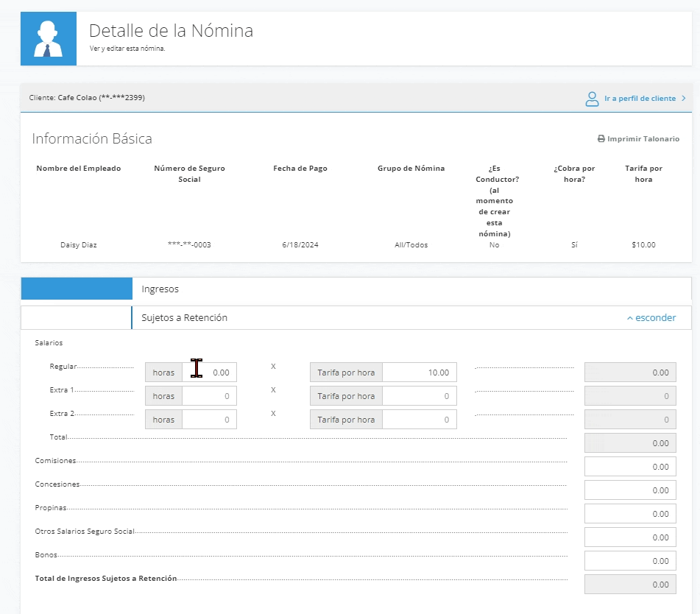Click the Cliente: Cafe Colao text
Image resolution: width=700 pixels, height=614 pixels.
pyautogui.click(x=87, y=97)
